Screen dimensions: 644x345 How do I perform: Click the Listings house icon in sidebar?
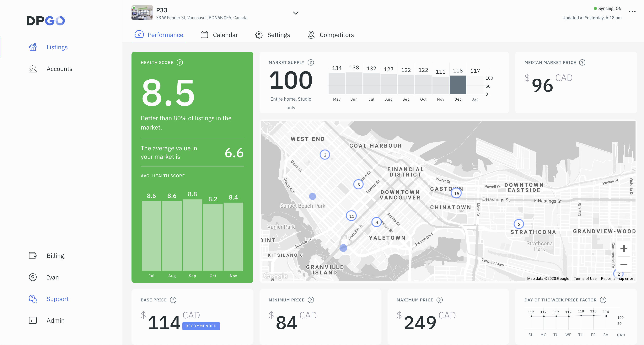(33, 47)
